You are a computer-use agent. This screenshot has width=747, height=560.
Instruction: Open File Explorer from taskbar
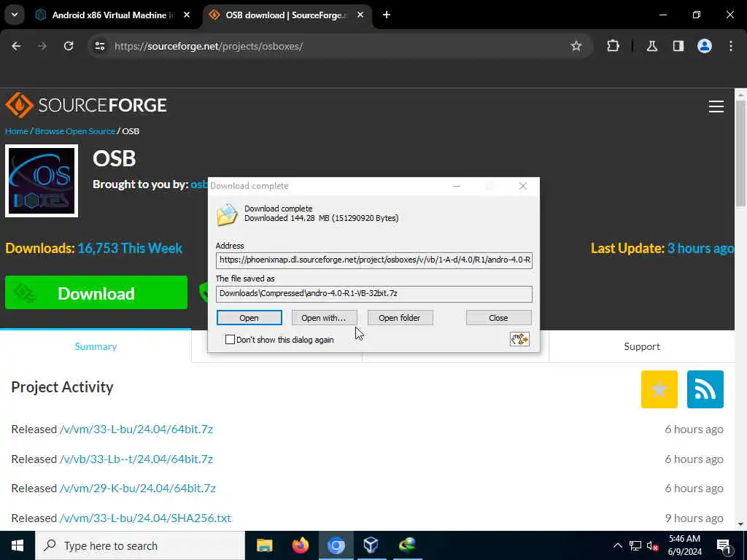pyautogui.click(x=264, y=545)
